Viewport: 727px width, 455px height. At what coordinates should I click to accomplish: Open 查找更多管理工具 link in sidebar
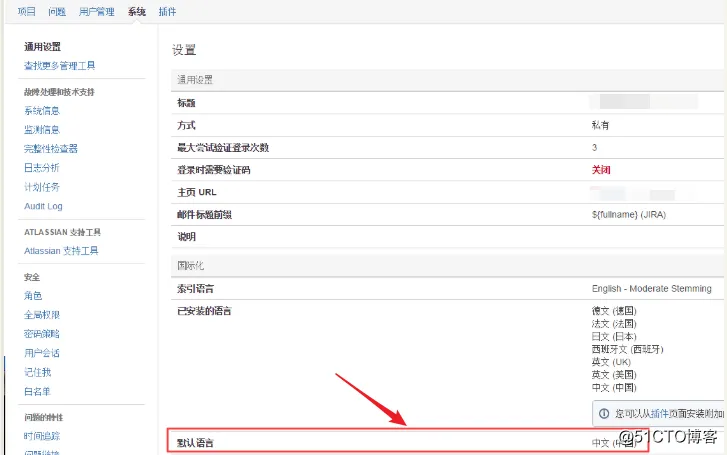tap(59, 66)
